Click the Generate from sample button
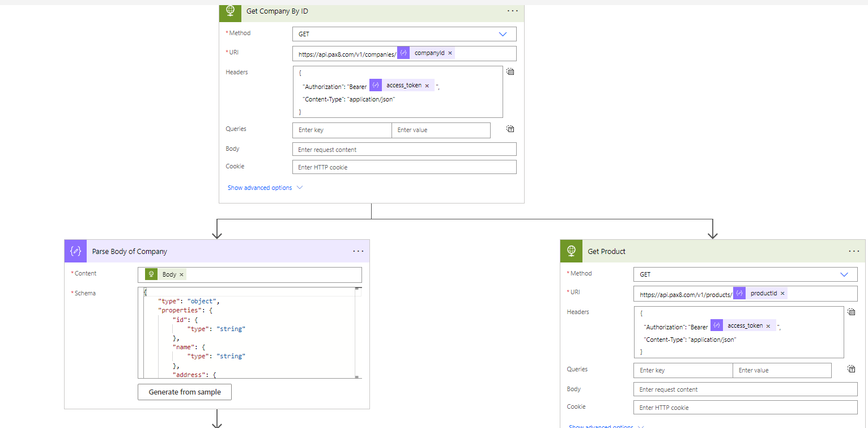868x428 pixels. click(184, 392)
